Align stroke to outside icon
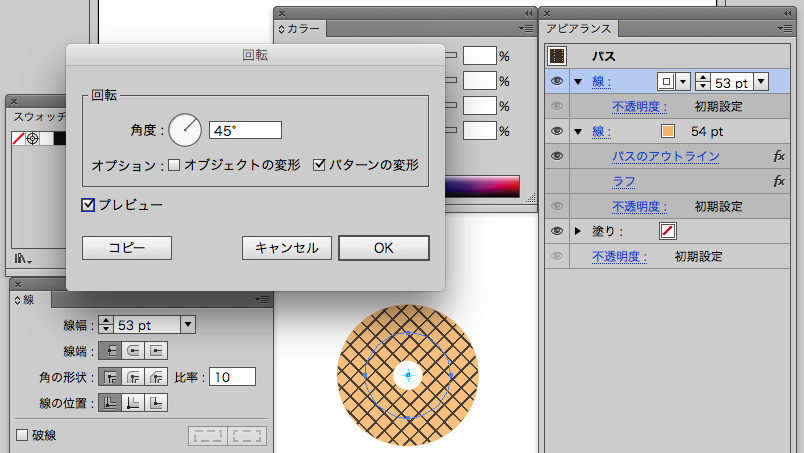 pyautogui.click(x=156, y=403)
